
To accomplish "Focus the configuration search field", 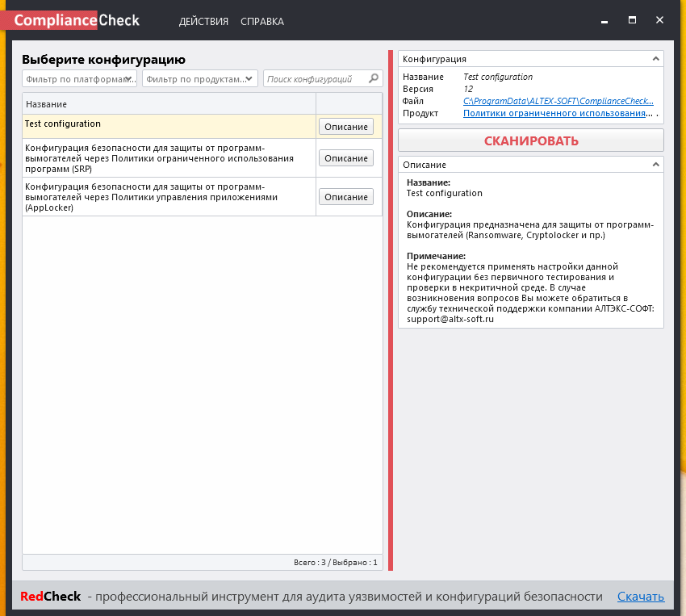I will (x=323, y=79).
